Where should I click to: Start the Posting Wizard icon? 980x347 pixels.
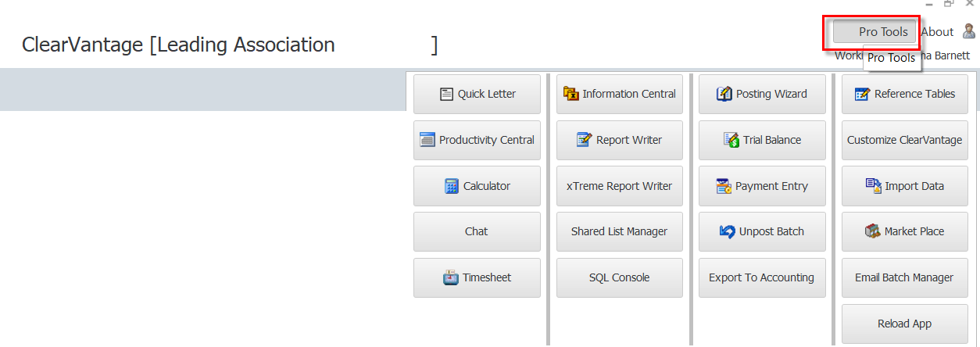click(x=724, y=94)
